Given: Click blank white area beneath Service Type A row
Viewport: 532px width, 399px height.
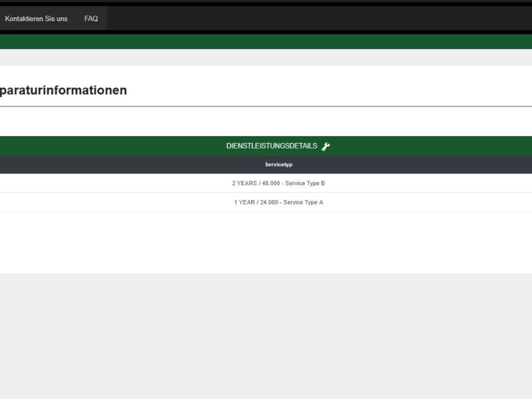Looking at the screenshot, I should tap(266, 242).
